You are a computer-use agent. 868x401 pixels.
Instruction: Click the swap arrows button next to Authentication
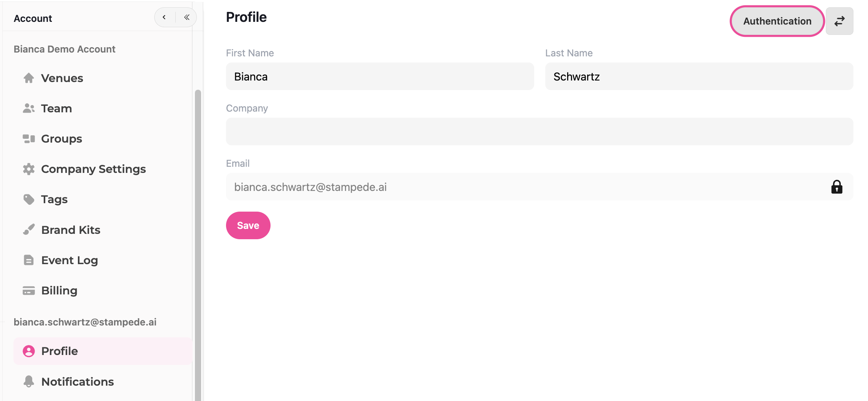click(840, 21)
